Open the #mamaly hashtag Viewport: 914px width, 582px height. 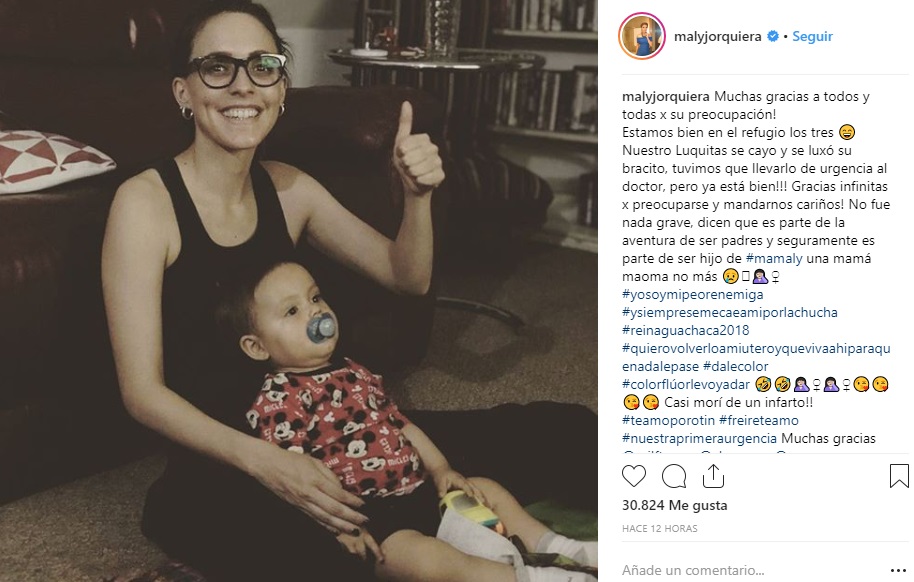774,258
